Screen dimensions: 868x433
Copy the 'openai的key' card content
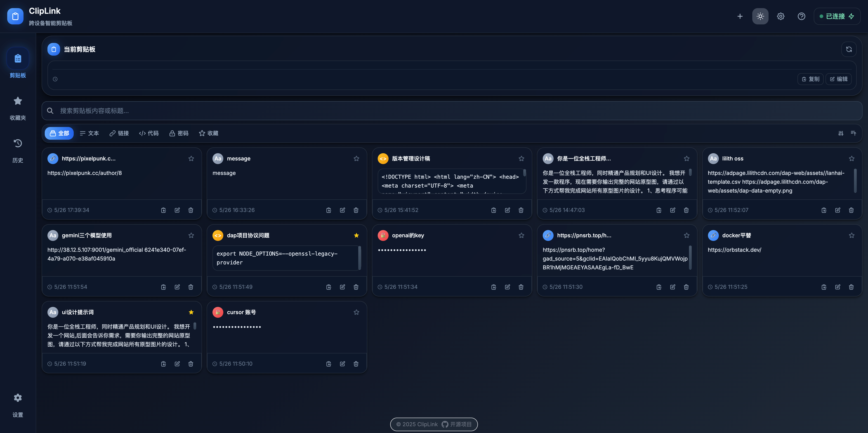click(494, 287)
